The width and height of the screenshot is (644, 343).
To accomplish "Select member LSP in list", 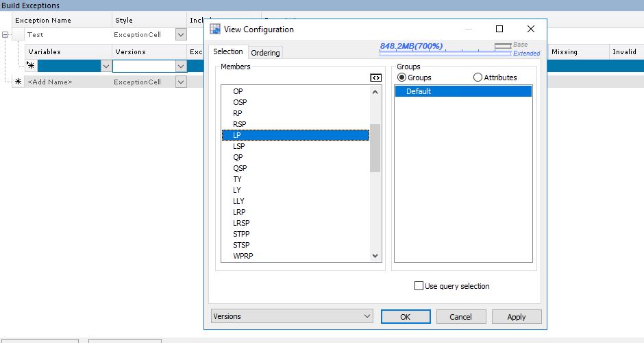I will 238,146.
